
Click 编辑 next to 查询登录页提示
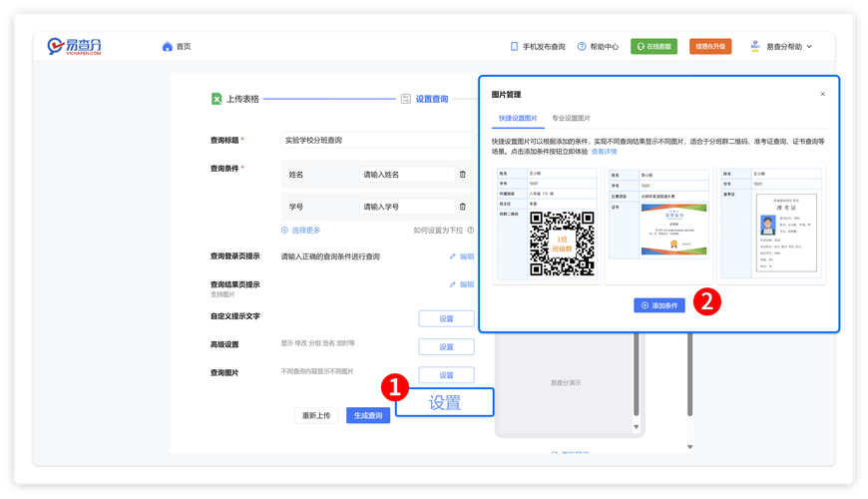(467, 256)
